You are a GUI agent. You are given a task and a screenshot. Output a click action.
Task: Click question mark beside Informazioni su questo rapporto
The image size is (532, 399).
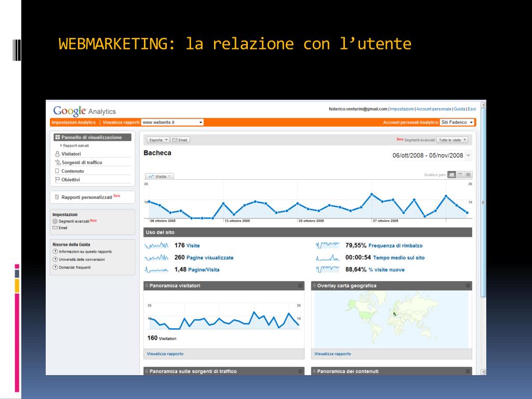(x=55, y=252)
